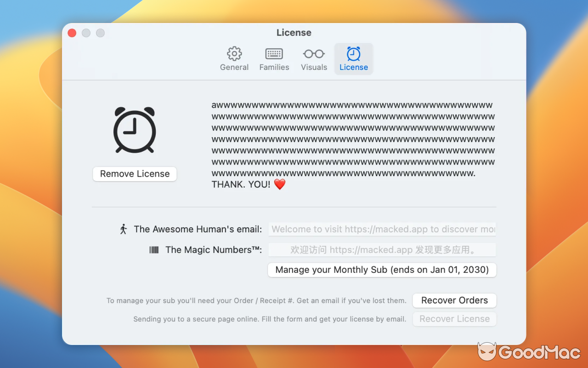This screenshot has height=368, width=588.
Task: Focus the Magic Numbers input field
Action: click(382, 250)
